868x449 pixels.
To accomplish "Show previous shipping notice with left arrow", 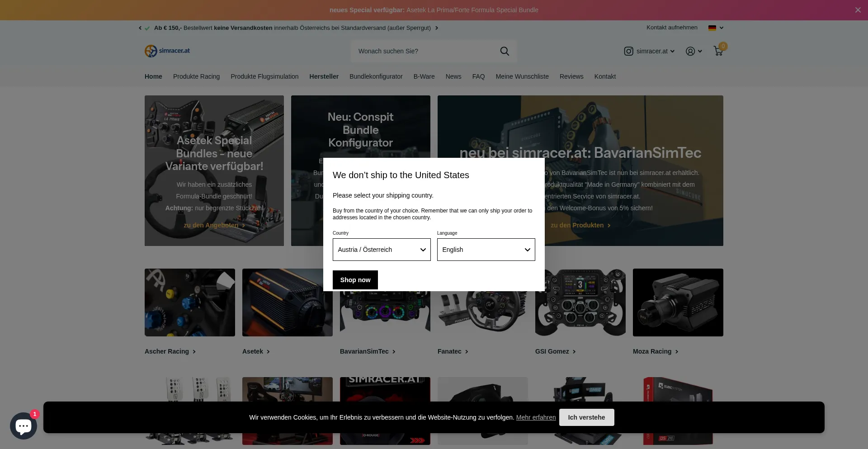I will click(x=140, y=28).
